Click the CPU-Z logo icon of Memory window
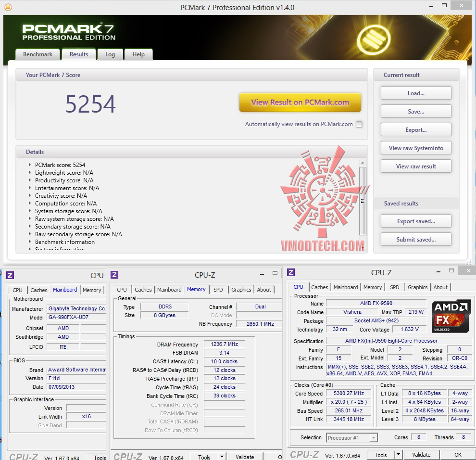This screenshot has height=460, width=476. (x=114, y=275)
